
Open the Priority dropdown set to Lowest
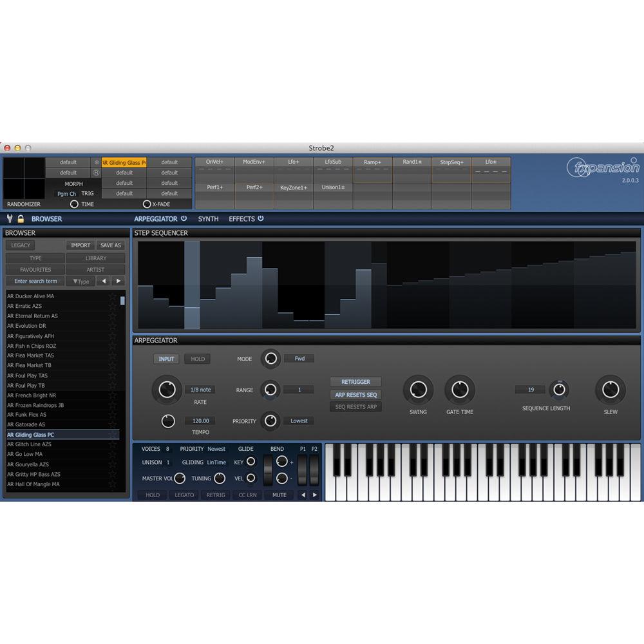[x=298, y=421]
